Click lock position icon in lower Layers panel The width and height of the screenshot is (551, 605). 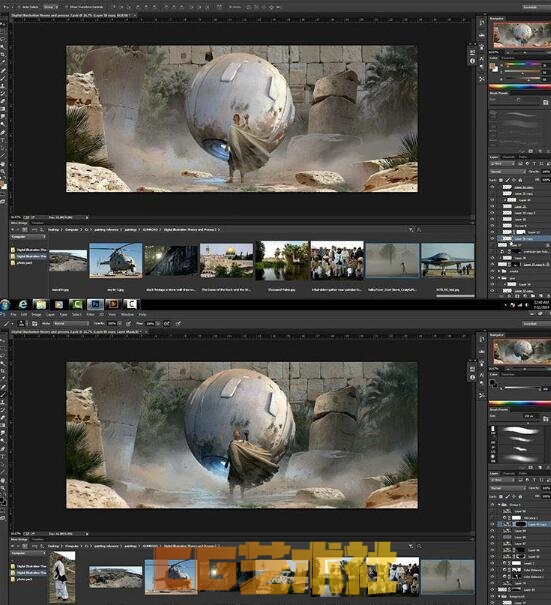514,496
